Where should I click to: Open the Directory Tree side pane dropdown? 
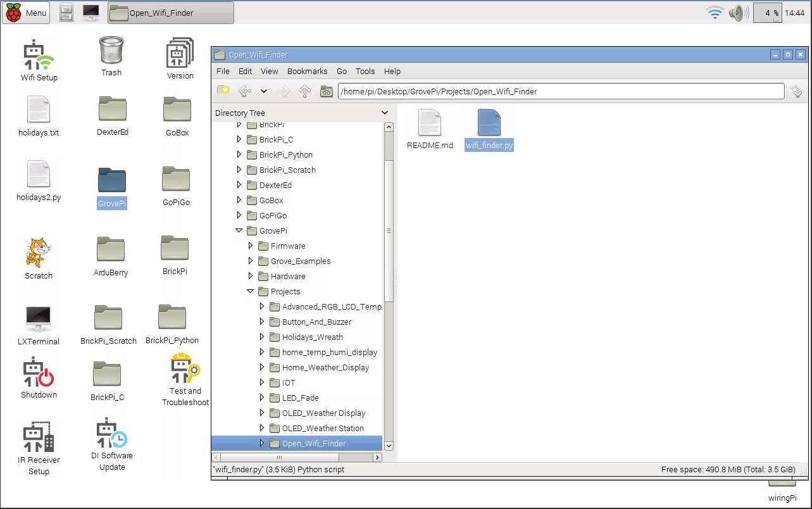[384, 113]
